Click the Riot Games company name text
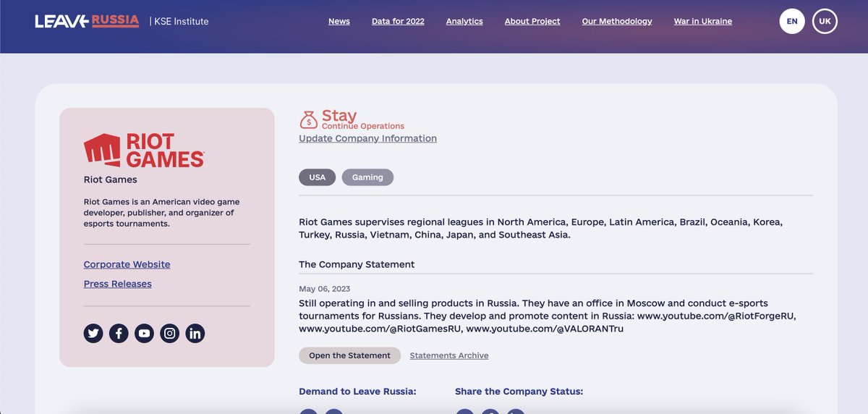Image resolution: width=868 pixels, height=414 pixels. pos(111,179)
